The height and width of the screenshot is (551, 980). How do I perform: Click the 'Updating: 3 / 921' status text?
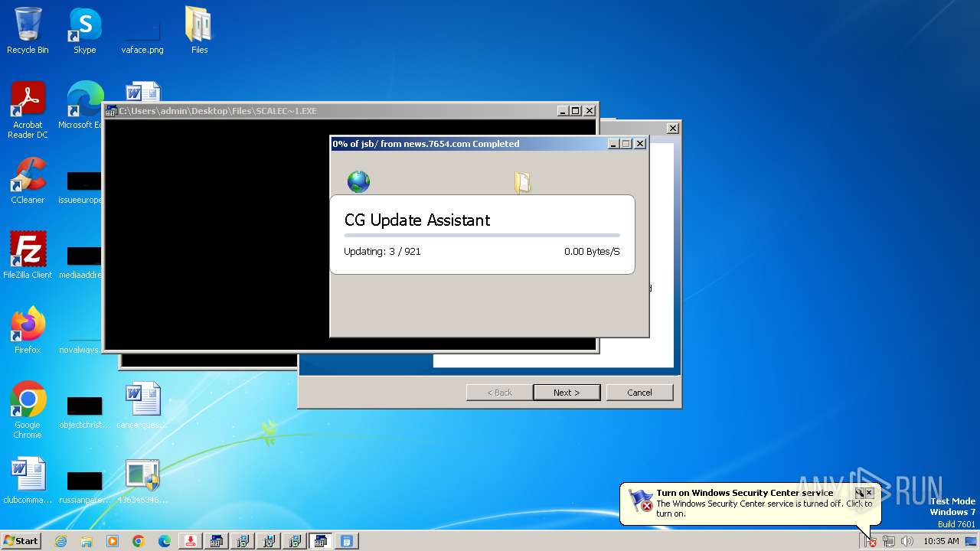click(x=382, y=251)
